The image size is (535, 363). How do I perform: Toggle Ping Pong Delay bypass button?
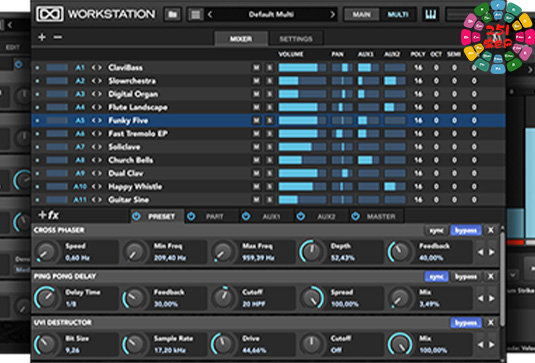(x=466, y=276)
